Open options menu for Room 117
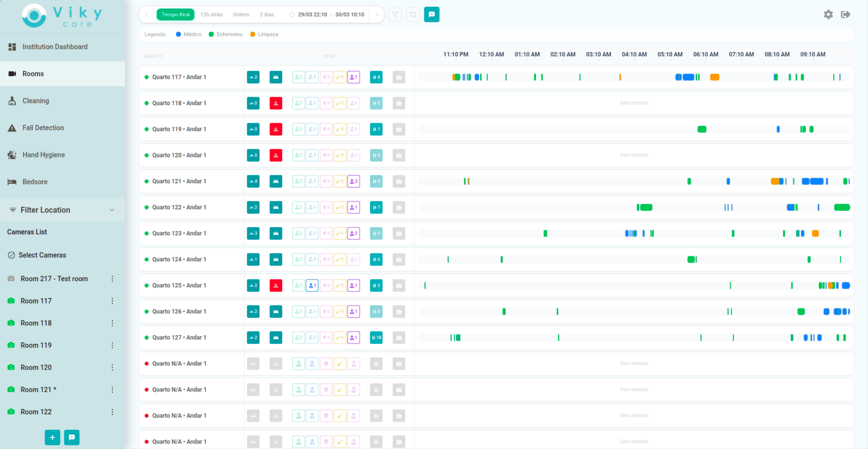 (112, 301)
